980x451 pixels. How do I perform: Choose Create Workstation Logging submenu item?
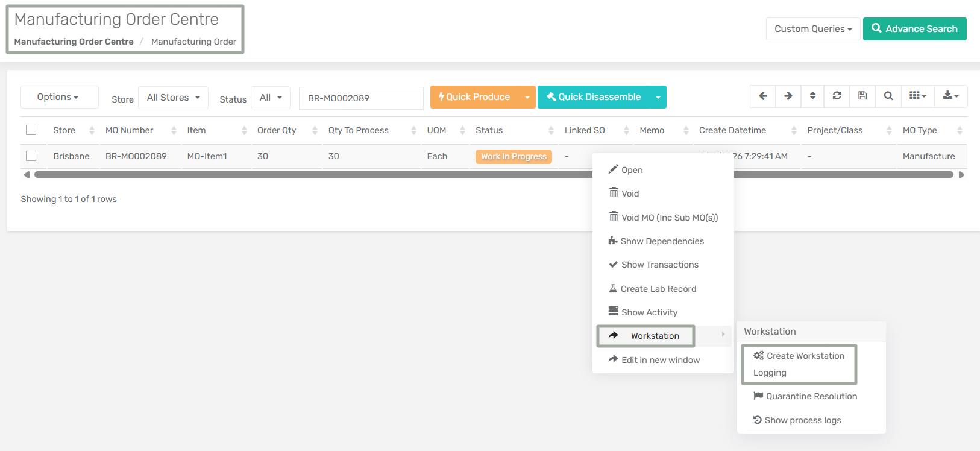[x=799, y=364]
